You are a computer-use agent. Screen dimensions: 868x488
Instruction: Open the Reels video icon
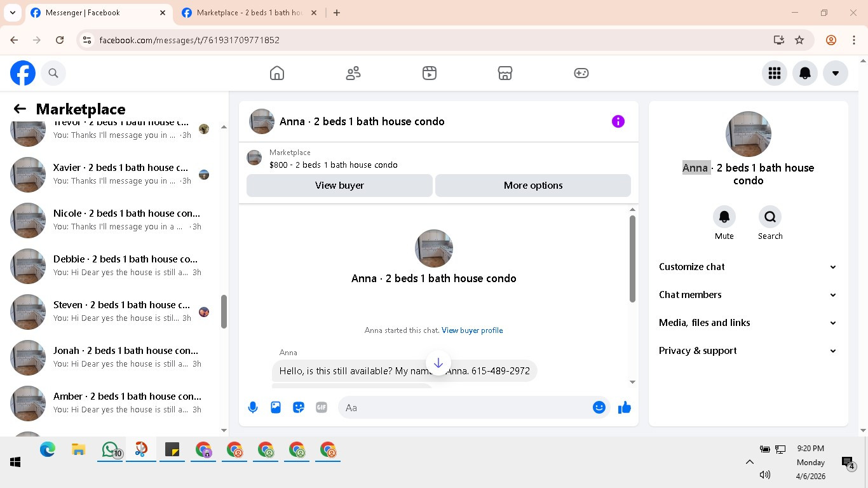[x=430, y=73]
